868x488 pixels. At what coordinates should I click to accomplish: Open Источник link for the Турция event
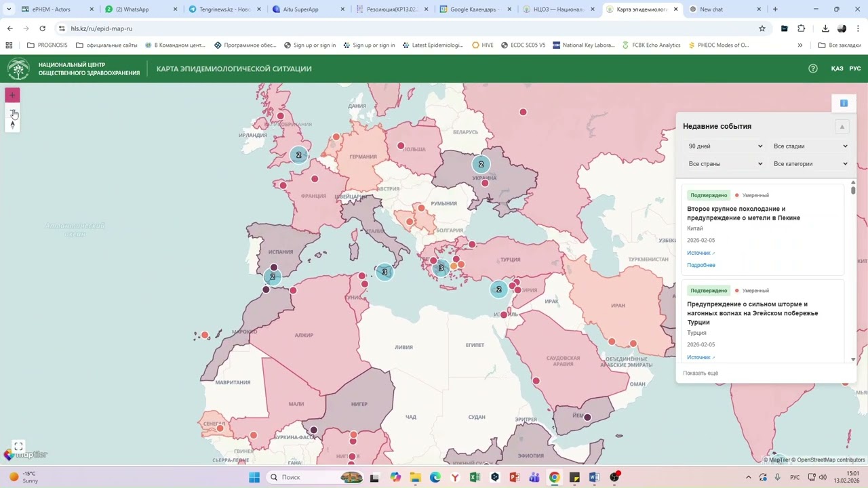tap(701, 357)
